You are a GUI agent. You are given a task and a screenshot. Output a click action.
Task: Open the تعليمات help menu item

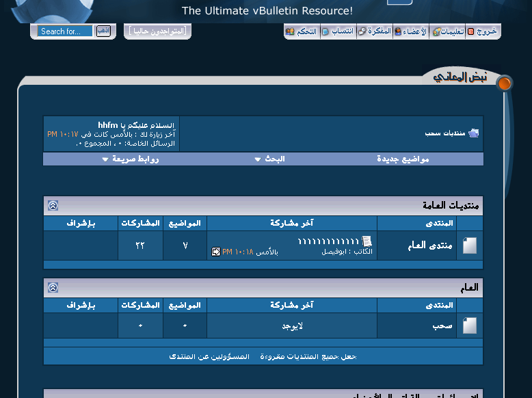pos(448,31)
